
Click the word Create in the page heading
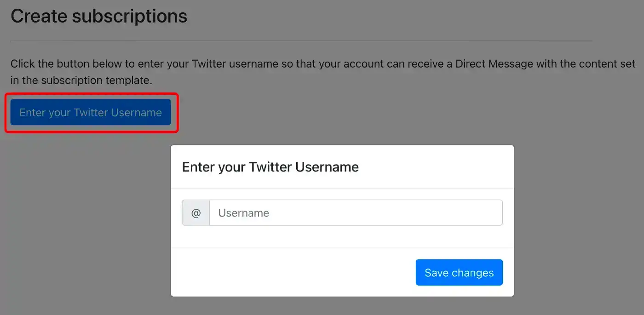coord(39,16)
